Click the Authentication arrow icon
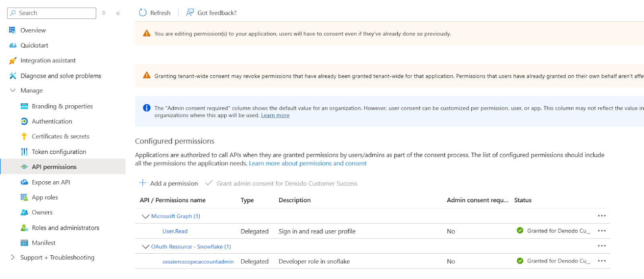The height and width of the screenshot is (279, 644). [x=24, y=121]
